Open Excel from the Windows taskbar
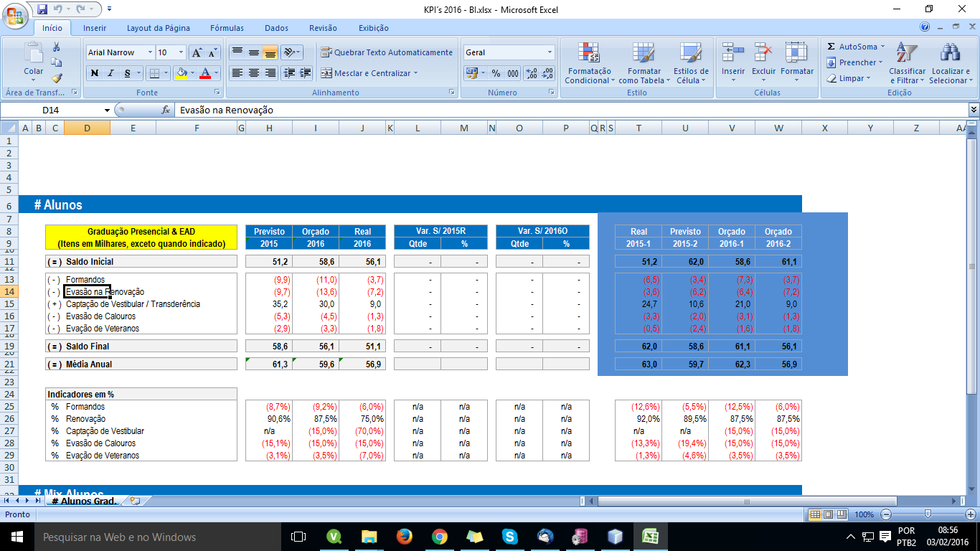Viewport: 980px width, 551px height. coord(650,537)
